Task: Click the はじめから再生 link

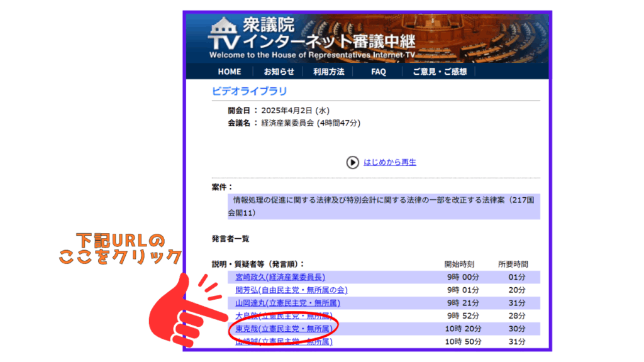Action: (389, 162)
